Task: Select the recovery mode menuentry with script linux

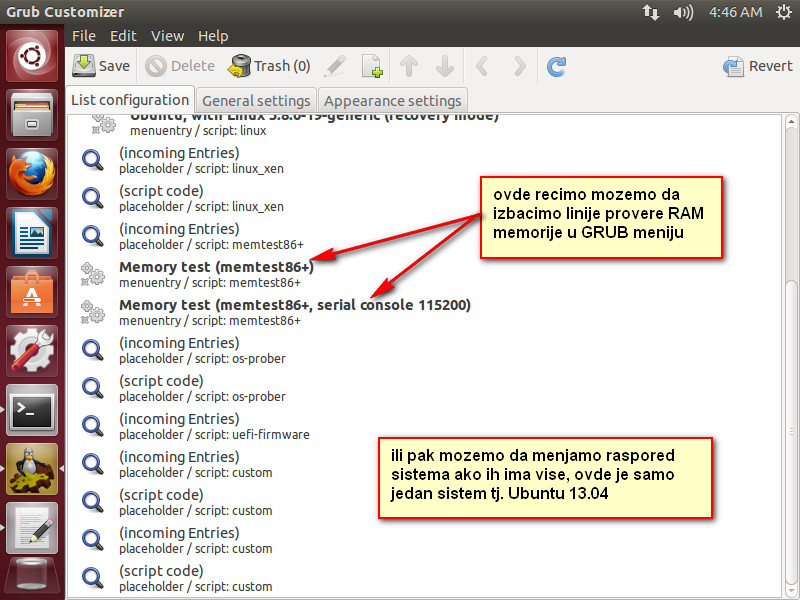Action: [425, 125]
